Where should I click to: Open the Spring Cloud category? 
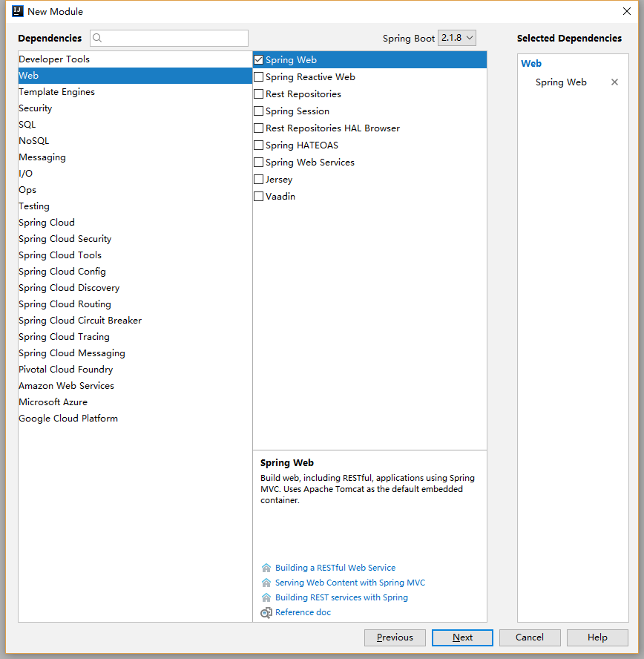(135, 223)
